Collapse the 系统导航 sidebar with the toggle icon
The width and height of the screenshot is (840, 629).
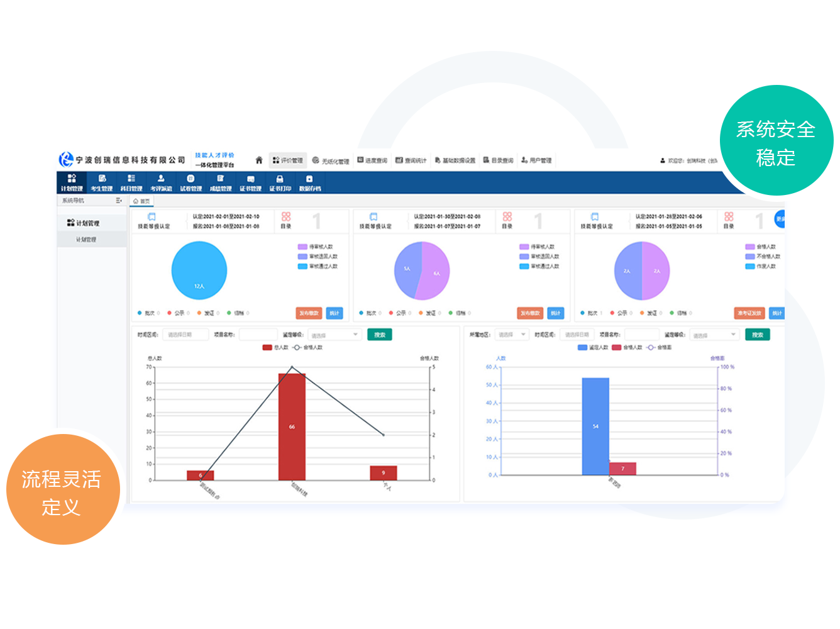coord(118,201)
